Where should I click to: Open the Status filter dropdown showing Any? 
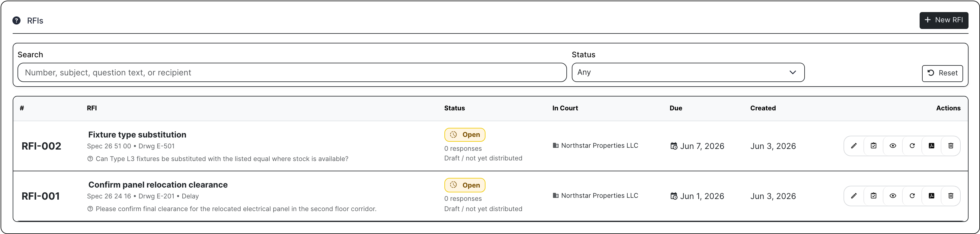[x=688, y=72]
